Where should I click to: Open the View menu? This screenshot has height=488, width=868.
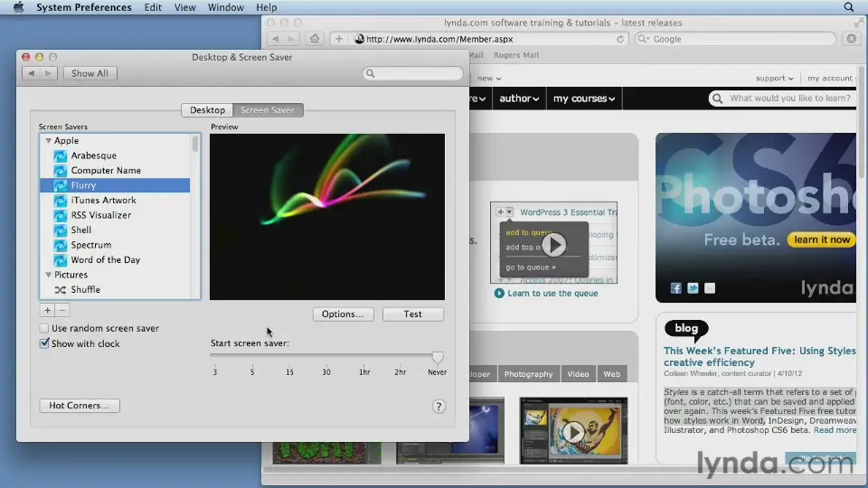tap(184, 7)
